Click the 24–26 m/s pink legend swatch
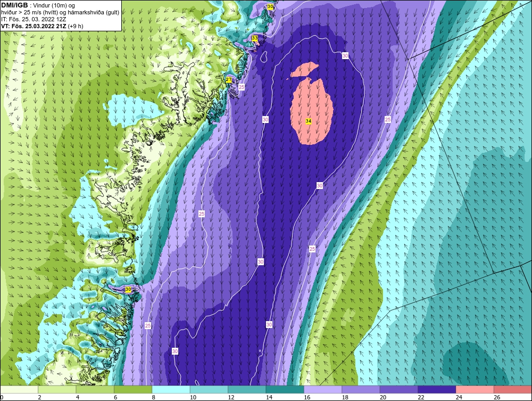Viewport: 532px width, 401px height. (475, 390)
